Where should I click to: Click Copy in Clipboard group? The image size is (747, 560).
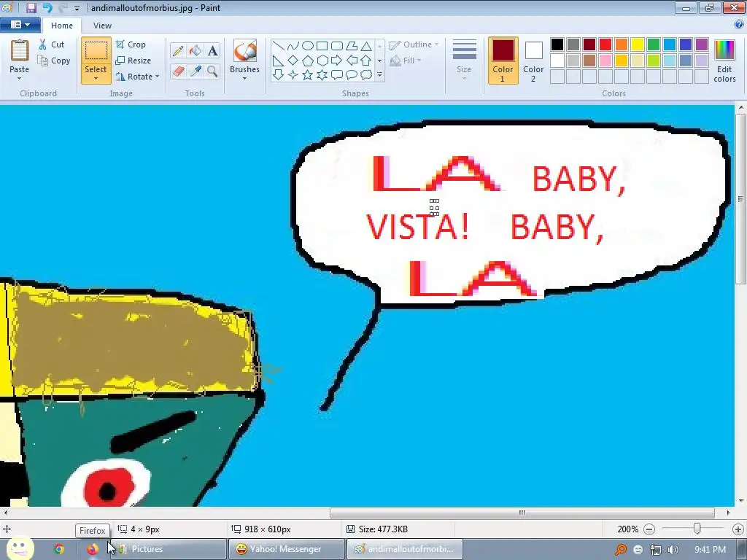[54, 61]
